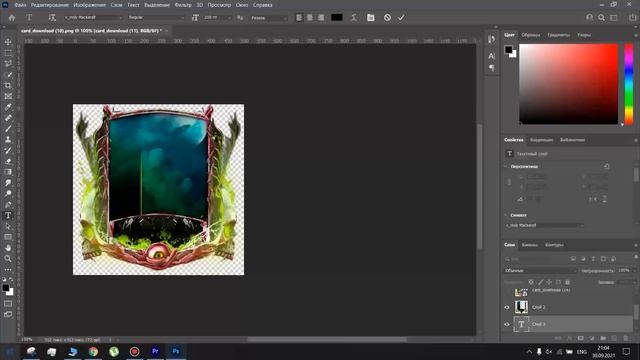Right-align the text

(321, 18)
